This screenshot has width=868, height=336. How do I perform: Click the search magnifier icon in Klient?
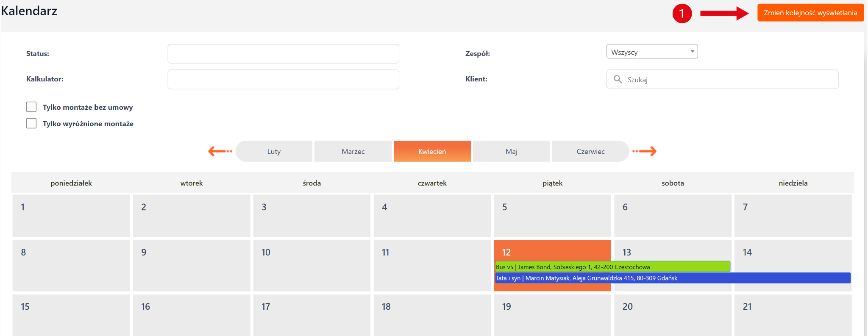tap(618, 79)
